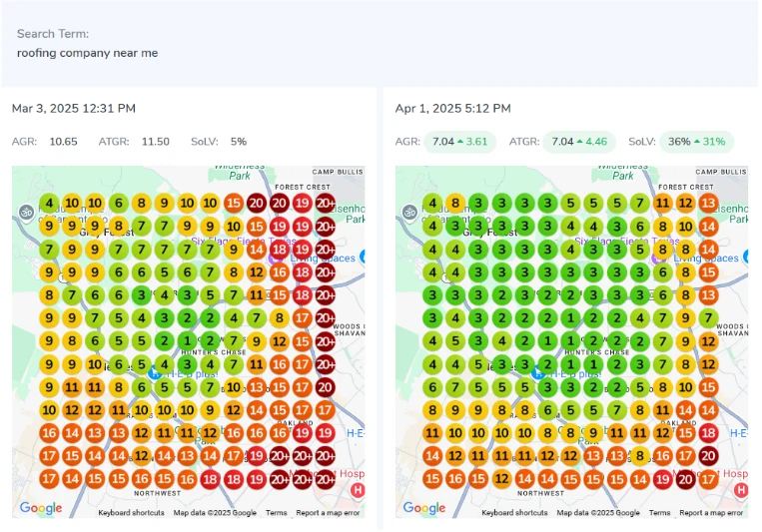This screenshot has width=762, height=532.
Task: Click the Apr 1, 2025 5:12 PM timestamp
Action: pos(452,108)
